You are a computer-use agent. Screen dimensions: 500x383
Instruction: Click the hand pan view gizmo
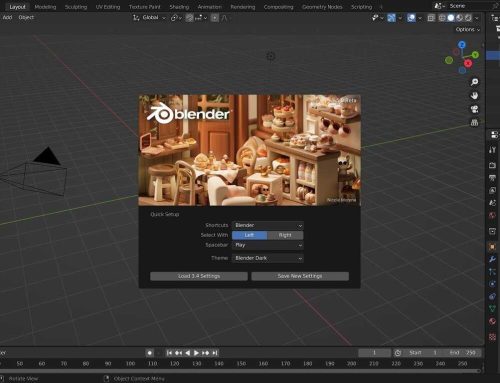474,96
